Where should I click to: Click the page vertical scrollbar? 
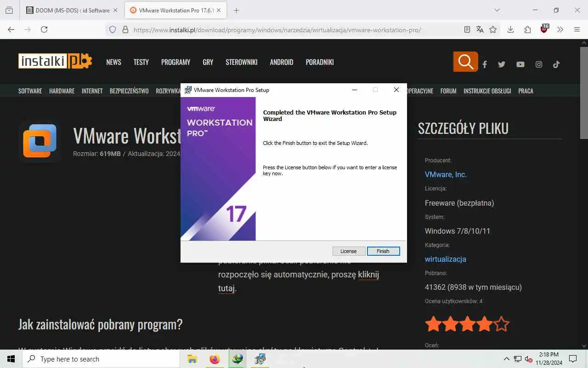pos(584,92)
